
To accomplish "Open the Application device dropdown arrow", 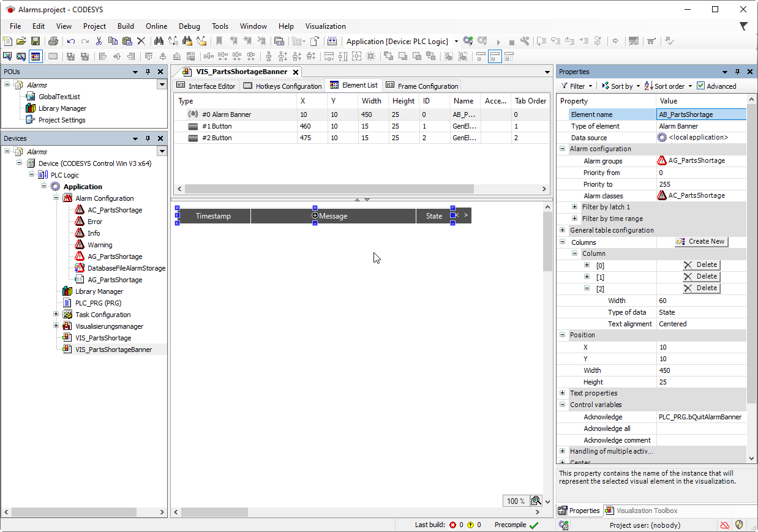I will click(456, 42).
